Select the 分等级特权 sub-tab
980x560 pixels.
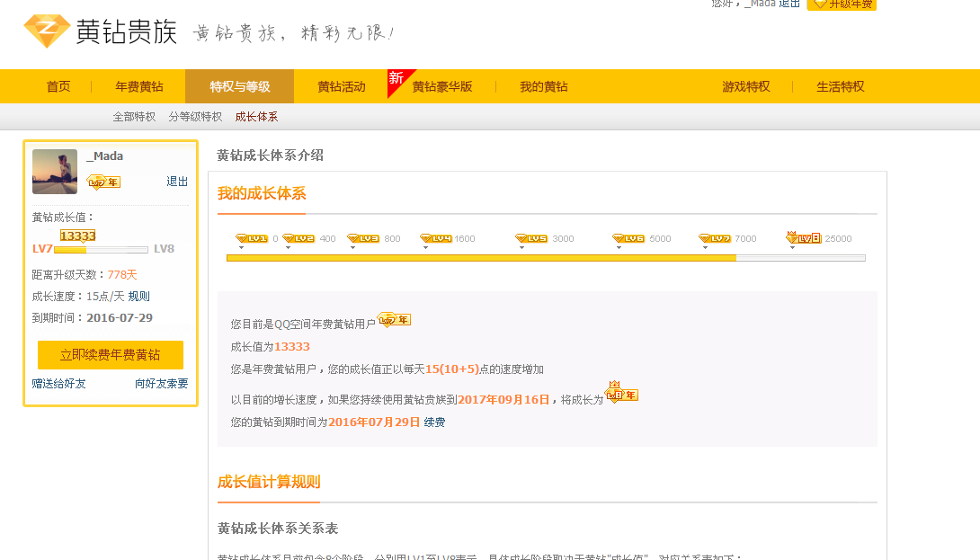pos(195,117)
